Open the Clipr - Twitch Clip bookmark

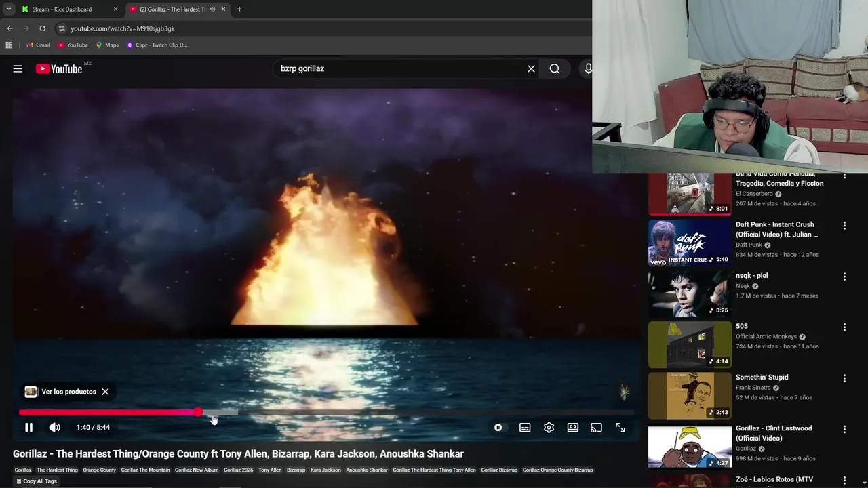click(x=157, y=45)
